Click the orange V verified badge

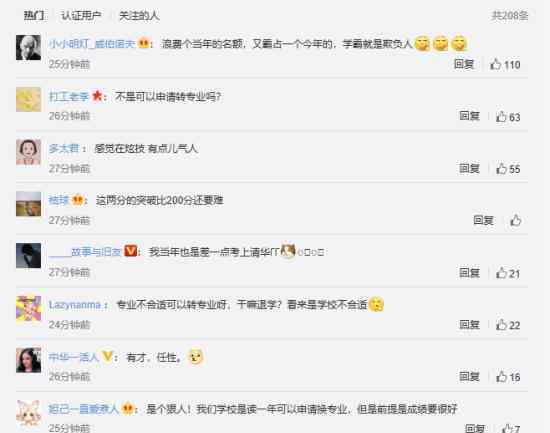130,251
